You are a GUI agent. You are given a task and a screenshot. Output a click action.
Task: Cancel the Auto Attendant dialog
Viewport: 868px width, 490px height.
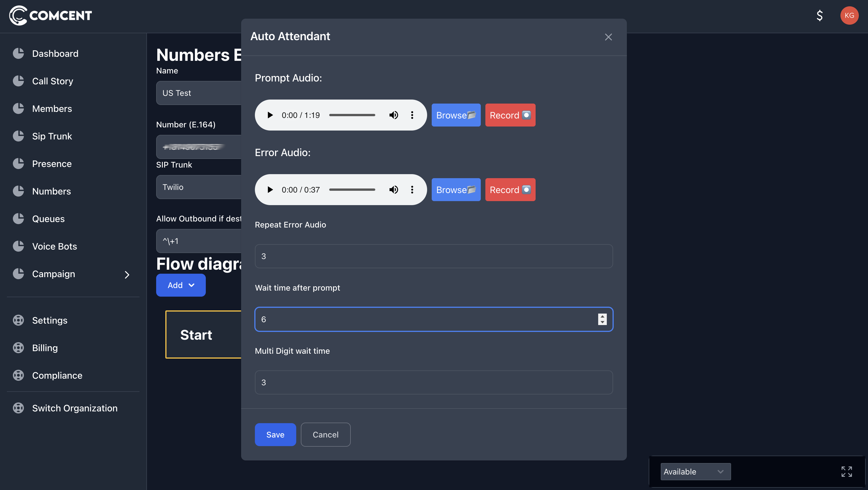point(325,434)
